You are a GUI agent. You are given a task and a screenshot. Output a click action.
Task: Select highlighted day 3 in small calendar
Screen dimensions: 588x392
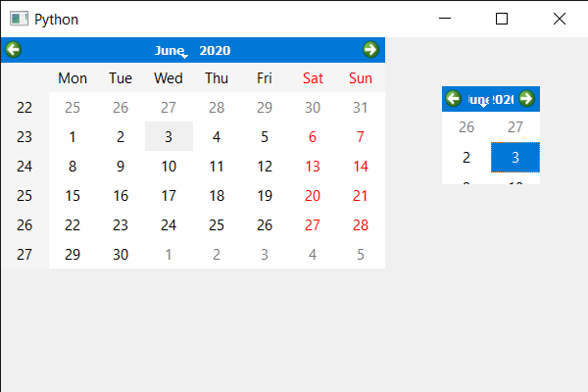[x=515, y=158]
